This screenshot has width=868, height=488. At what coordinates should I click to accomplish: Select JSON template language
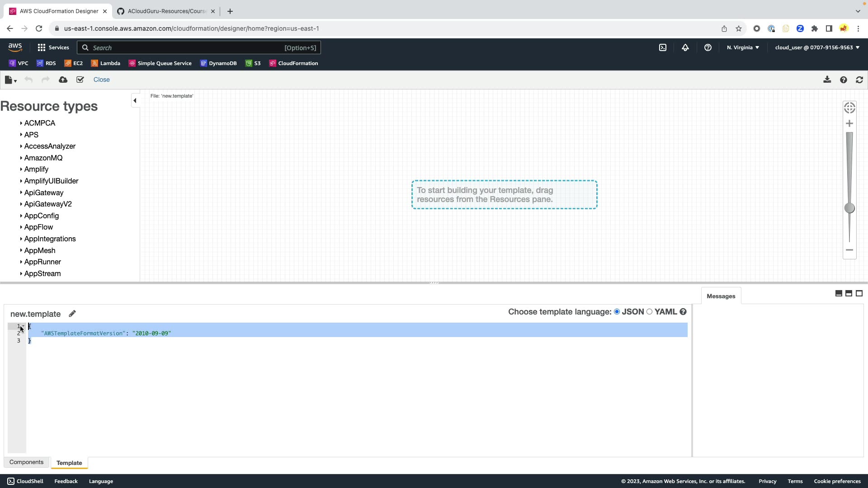pyautogui.click(x=617, y=312)
